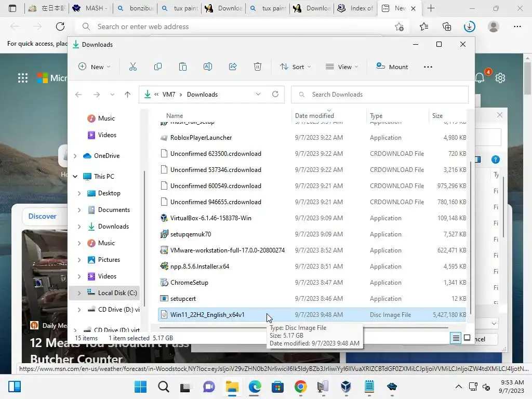The height and width of the screenshot is (399, 532).
Task: Open taskbar Search magnifier icon
Action: pos(163,387)
